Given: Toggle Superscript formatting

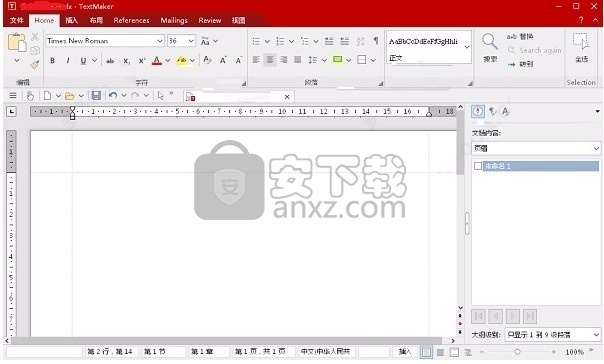Looking at the screenshot, I should (142, 60).
